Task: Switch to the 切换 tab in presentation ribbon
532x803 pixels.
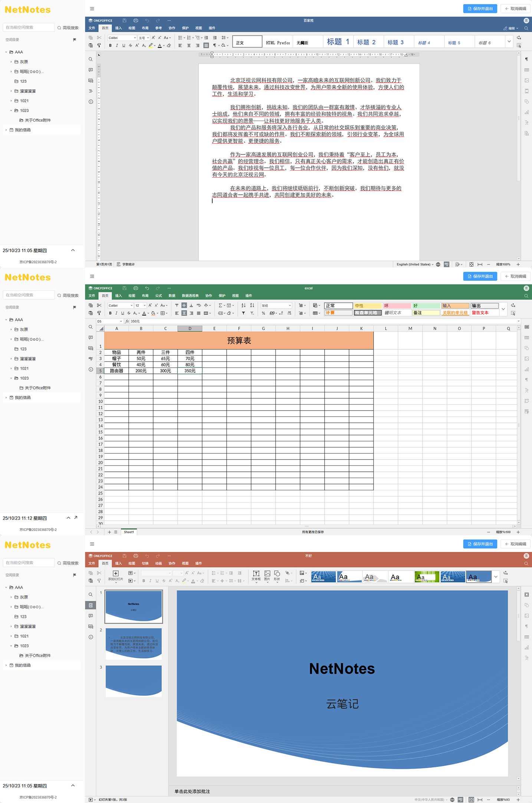Action: [145, 563]
